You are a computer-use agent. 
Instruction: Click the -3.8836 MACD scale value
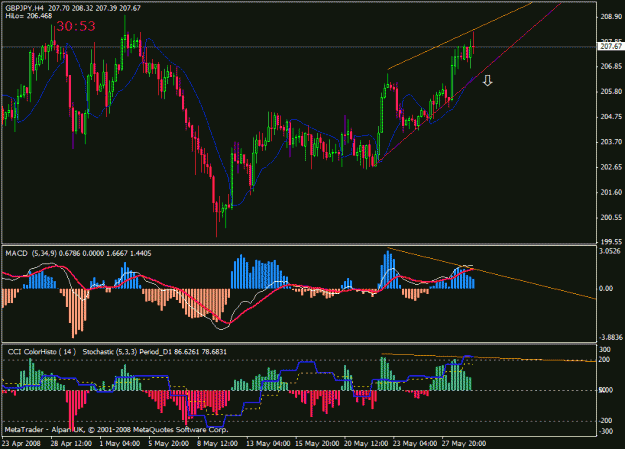pyautogui.click(x=611, y=337)
